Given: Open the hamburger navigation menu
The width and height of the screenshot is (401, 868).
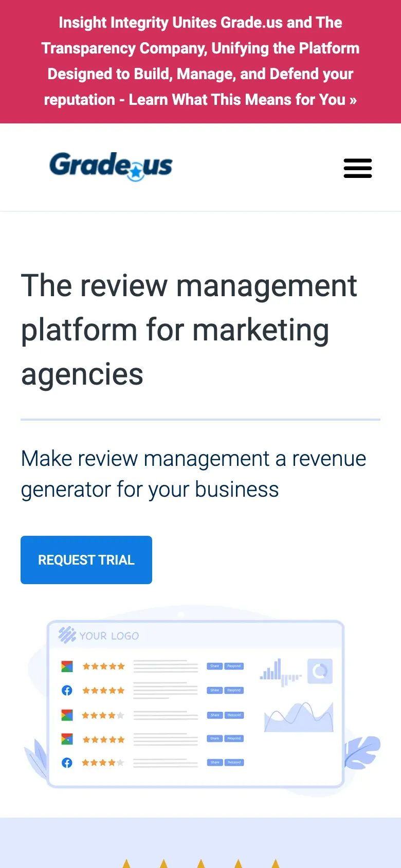Looking at the screenshot, I should (x=357, y=168).
